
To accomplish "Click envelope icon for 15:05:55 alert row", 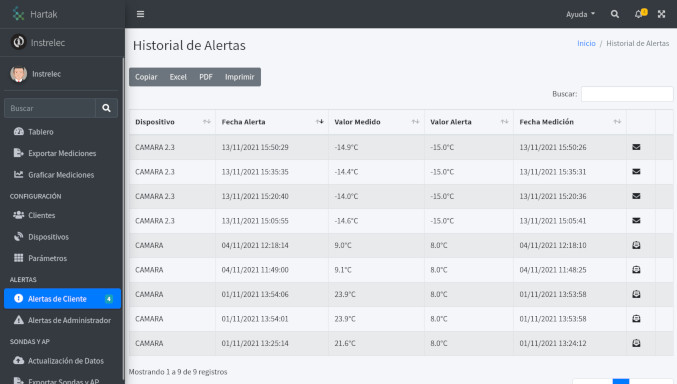I will coord(636,220).
